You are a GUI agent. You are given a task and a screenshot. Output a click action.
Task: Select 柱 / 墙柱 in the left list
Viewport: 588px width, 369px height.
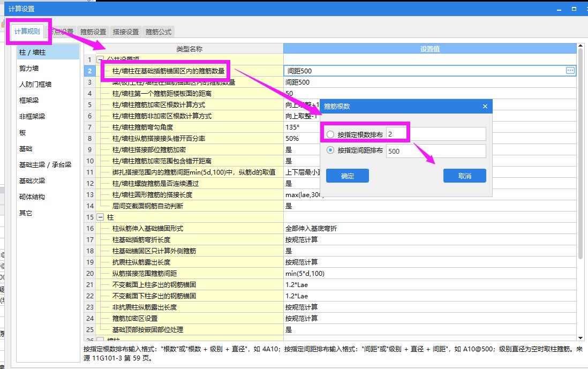click(48, 52)
